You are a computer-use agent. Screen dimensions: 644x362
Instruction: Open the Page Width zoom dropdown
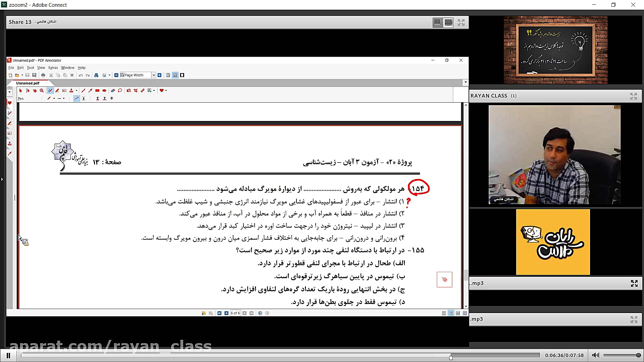[154, 75]
